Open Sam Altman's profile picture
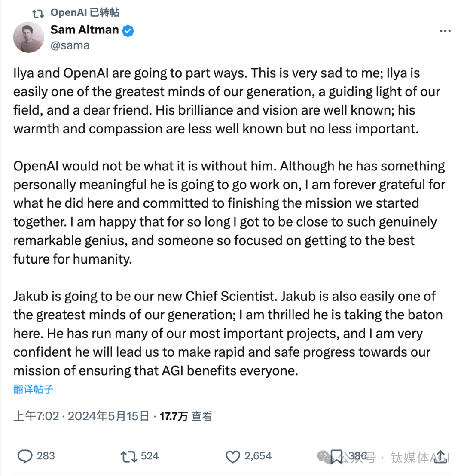 coord(29,37)
